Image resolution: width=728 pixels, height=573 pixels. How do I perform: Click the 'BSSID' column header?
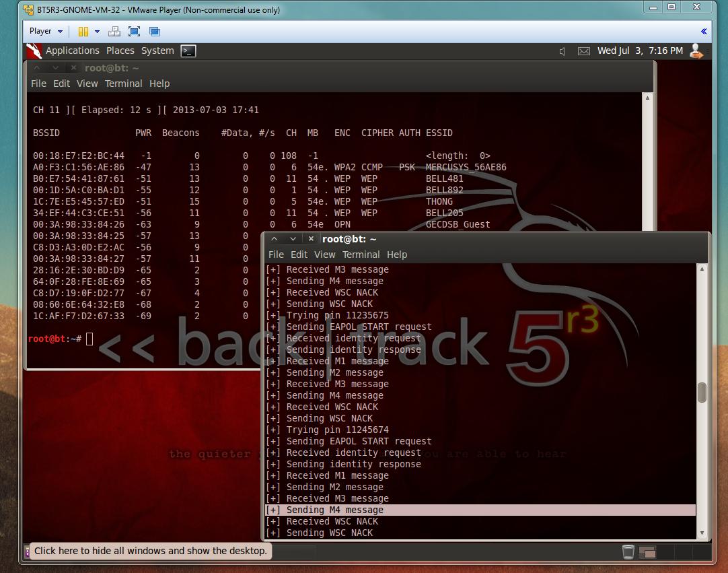(46, 133)
